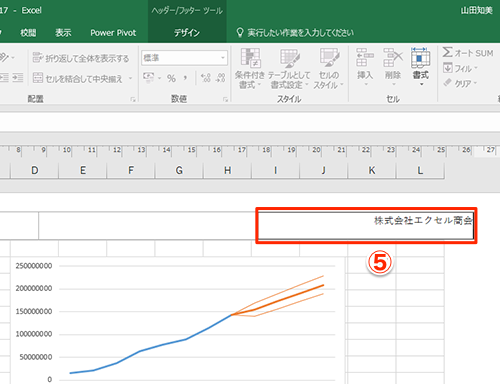
Task: Click chart axis label 50000000
Action: click(x=36, y=357)
